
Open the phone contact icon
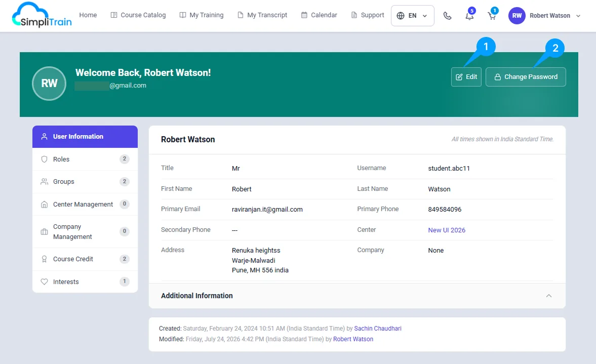(x=448, y=16)
